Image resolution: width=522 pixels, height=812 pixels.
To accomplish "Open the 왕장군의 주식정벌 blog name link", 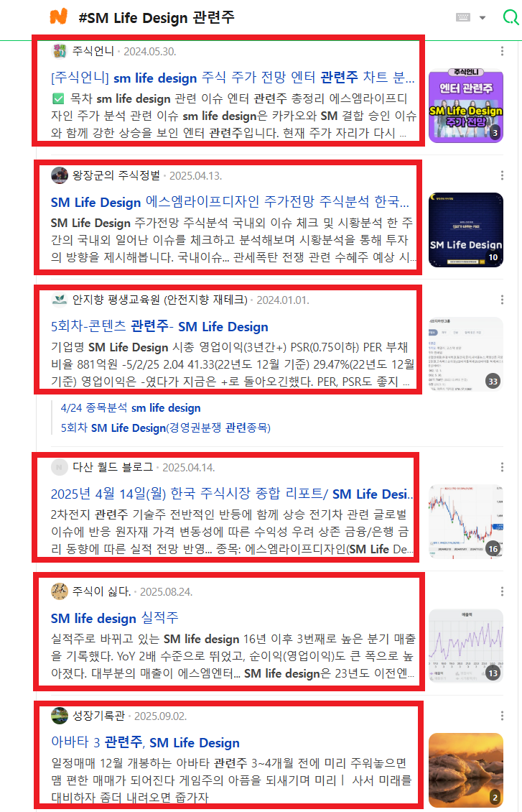I will [116, 175].
